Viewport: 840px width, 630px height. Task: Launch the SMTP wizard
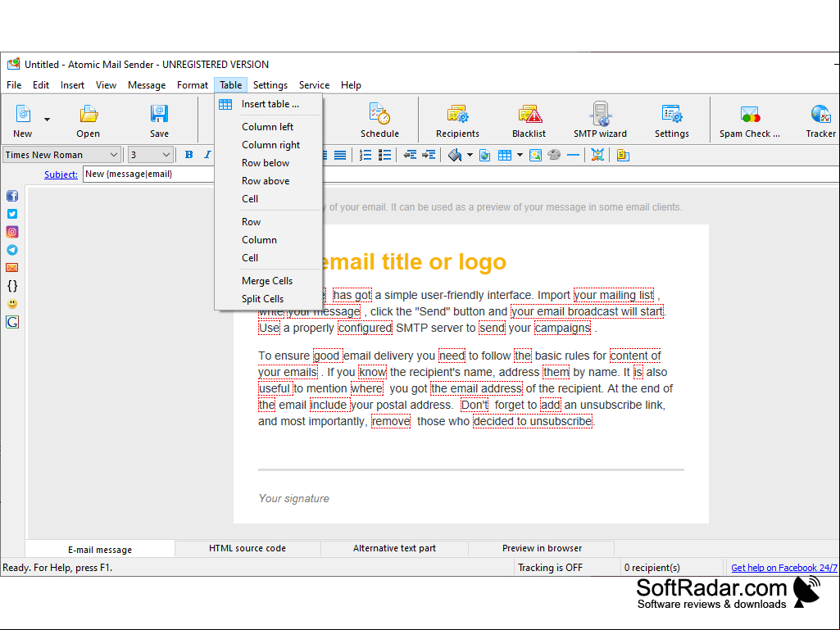click(600, 120)
